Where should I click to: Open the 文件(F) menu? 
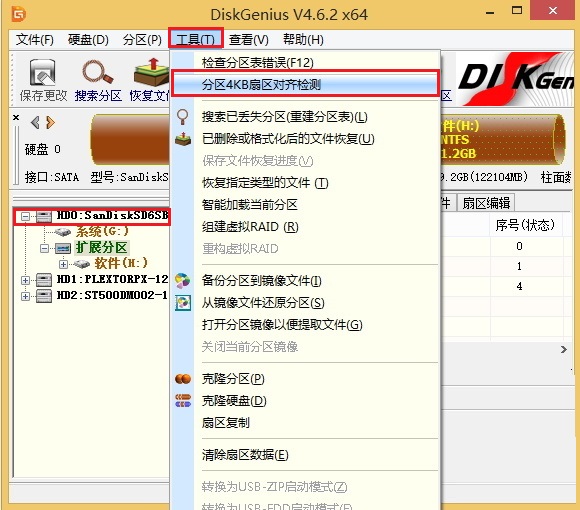(x=35, y=40)
